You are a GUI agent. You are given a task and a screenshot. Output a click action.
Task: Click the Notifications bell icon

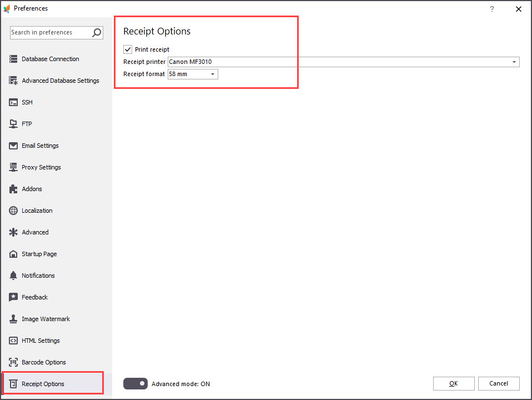(x=13, y=276)
